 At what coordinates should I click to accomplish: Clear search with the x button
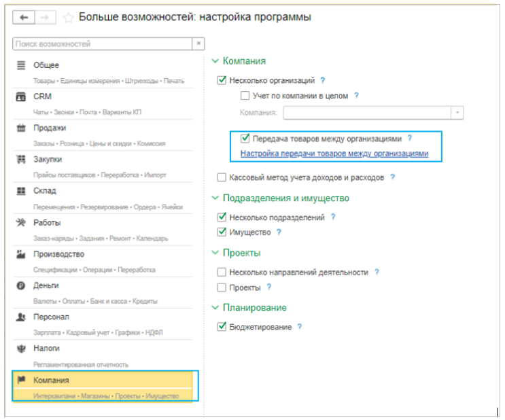tap(198, 44)
